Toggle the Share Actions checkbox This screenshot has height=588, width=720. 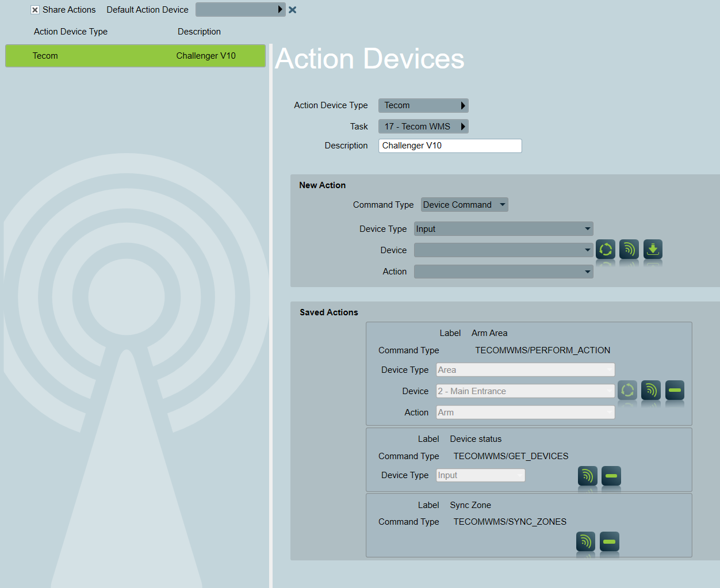[35, 10]
